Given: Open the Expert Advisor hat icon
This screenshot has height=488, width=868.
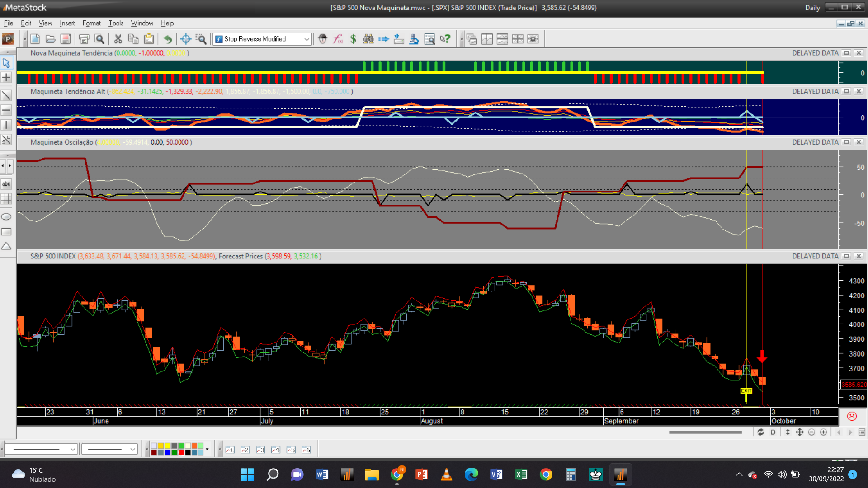Looking at the screenshot, I should [x=322, y=39].
